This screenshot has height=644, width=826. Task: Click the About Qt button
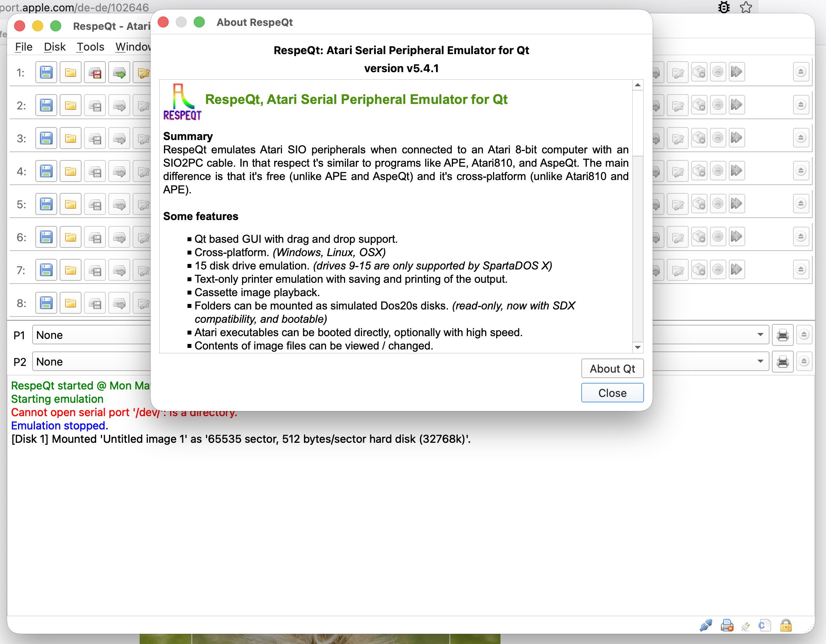[612, 369]
